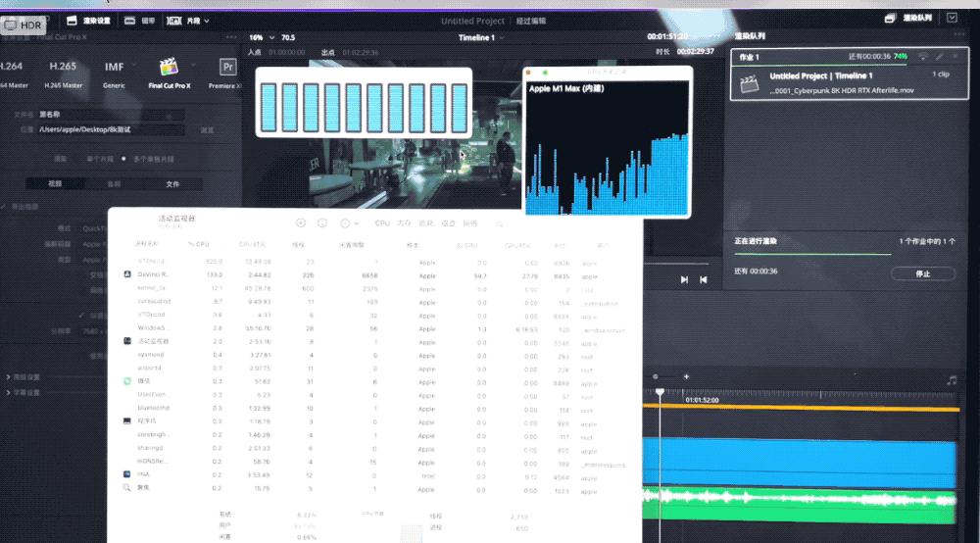Select the Final Cut Pro X render preset
The height and width of the screenshot is (543, 980).
[171, 72]
